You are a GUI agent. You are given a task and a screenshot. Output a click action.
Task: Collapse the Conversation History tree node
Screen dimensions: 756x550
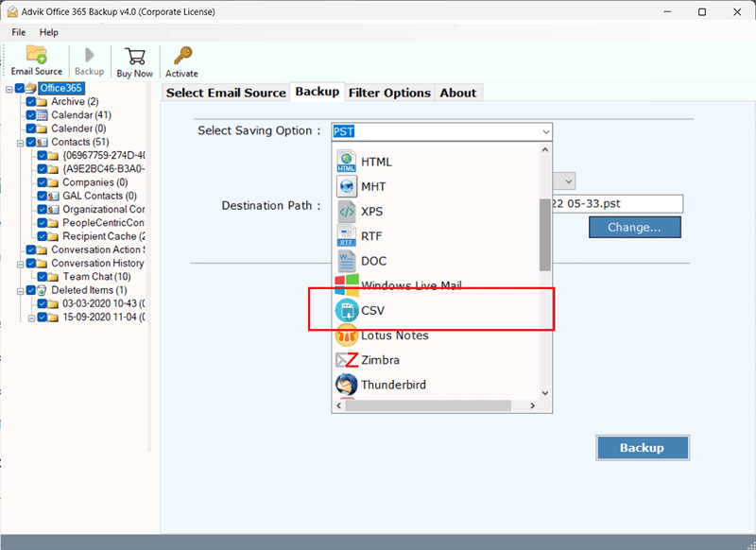[20, 265]
